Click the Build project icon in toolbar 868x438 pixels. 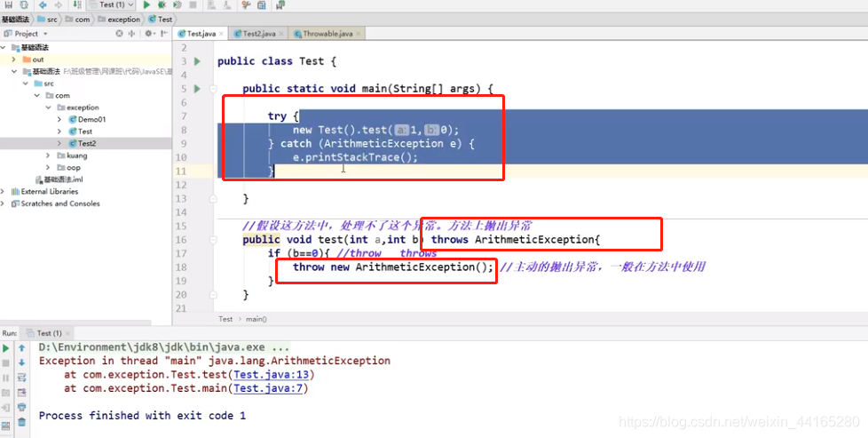pos(77,4)
